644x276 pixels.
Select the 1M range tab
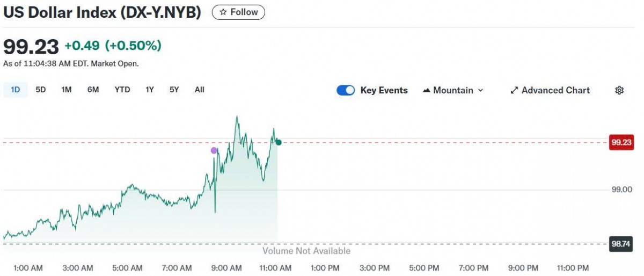pyautogui.click(x=67, y=90)
